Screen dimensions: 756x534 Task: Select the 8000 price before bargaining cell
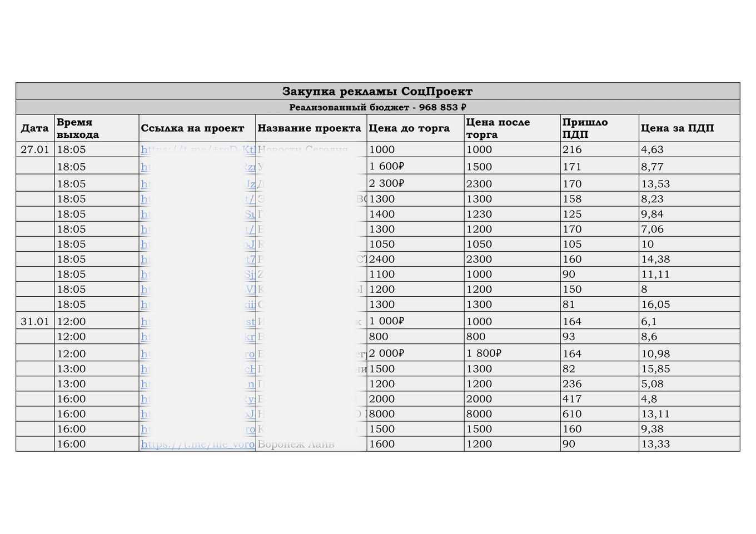[x=415, y=414]
